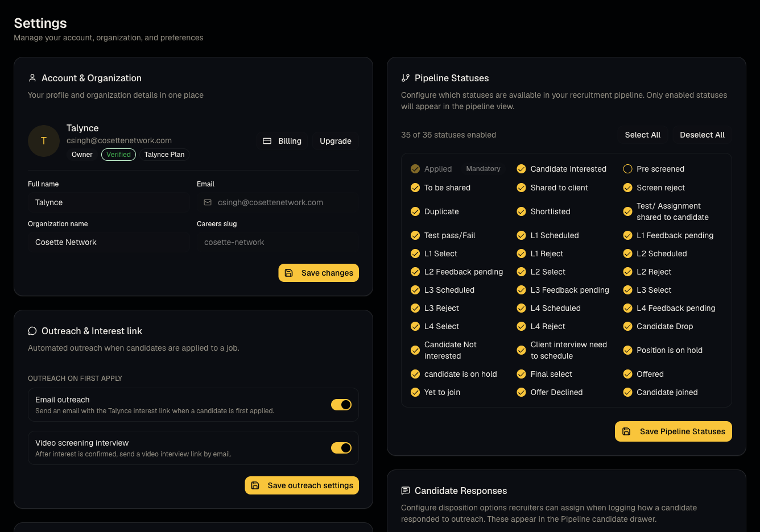This screenshot has height=532, width=760.
Task: Uncheck the Screen reject status
Action: (628, 188)
